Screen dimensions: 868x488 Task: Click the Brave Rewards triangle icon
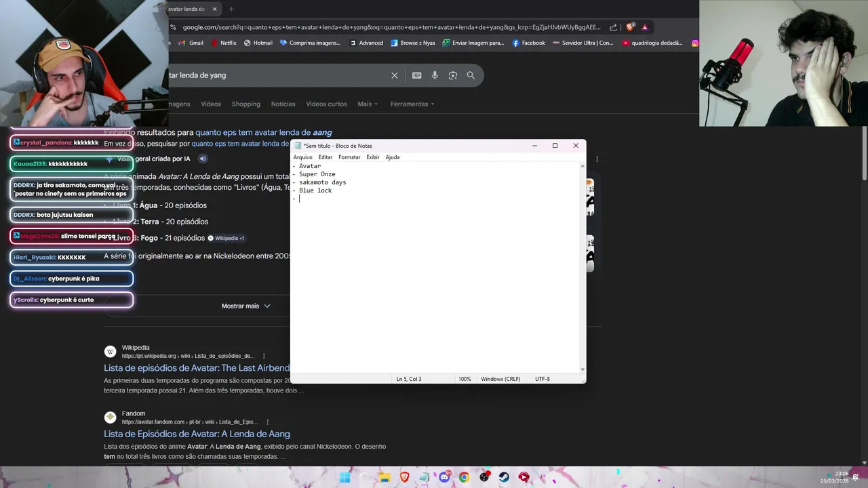coord(645,27)
